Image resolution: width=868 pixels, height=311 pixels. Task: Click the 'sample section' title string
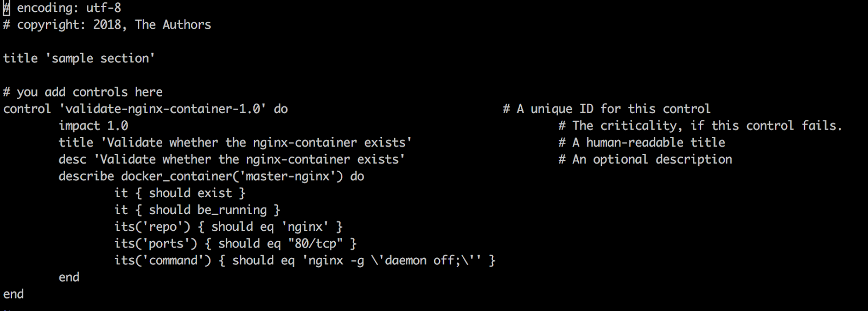(x=100, y=59)
